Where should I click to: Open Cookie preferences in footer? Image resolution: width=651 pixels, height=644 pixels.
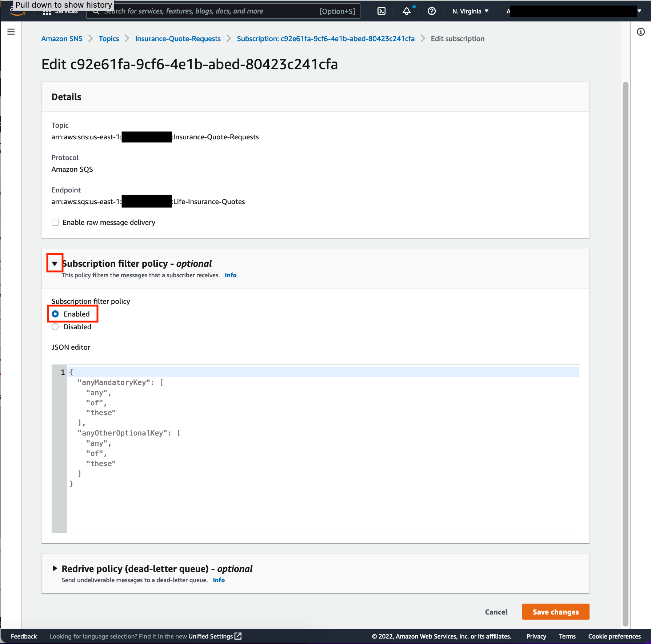tap(614, 636)
